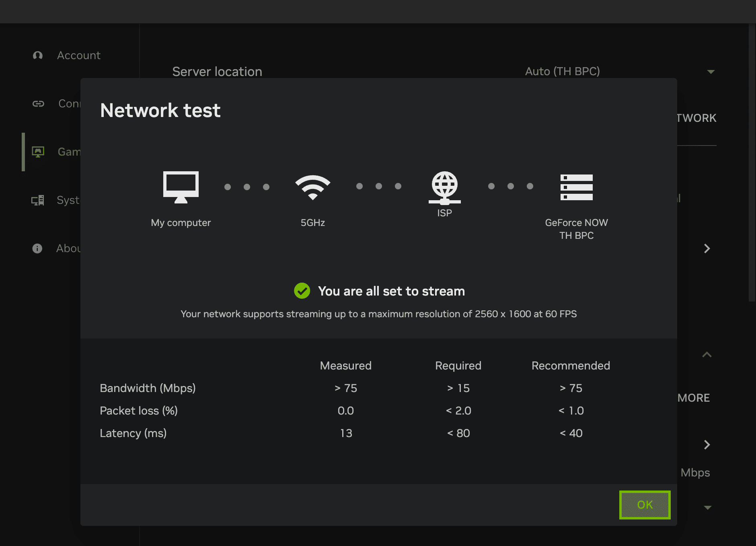The height and width of the screenshot is (546, 756).
Task: Click the 5GHz Wi-Fi icon
Action: click(313, 187)
